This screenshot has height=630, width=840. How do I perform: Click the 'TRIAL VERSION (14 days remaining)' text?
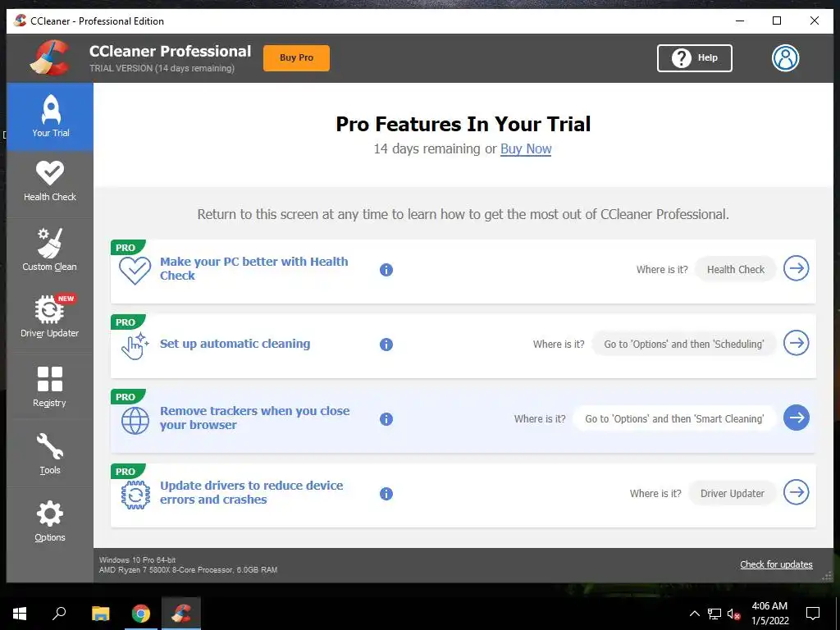pyautogui.click(x=162, y=68)
